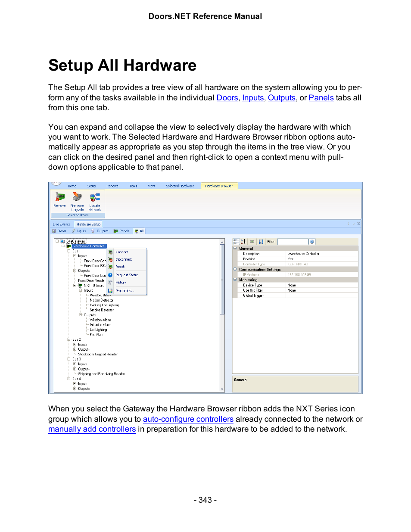Choose Disconnect from the context menu
The height and width of the screenshot is (532, 411).
[127, 259]
